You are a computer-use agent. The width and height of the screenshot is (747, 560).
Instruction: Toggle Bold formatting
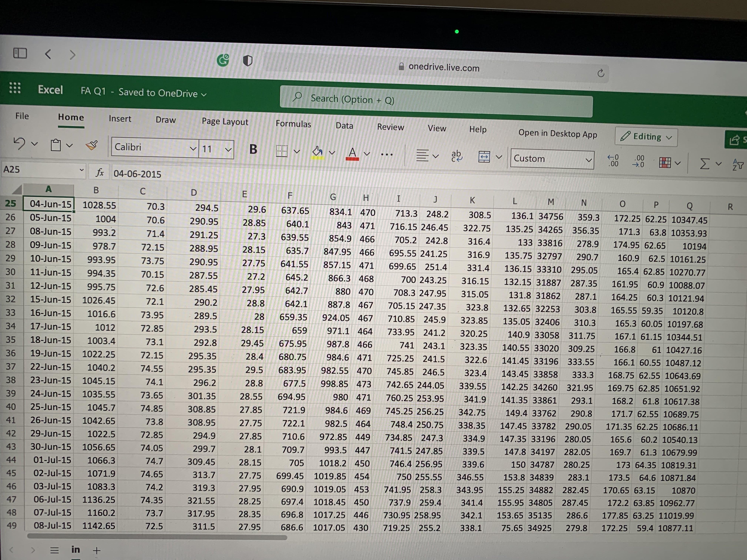(253, 149)
